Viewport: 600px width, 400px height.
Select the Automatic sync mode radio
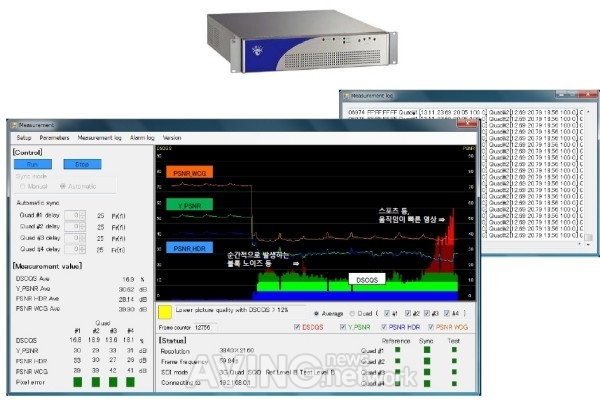[63, 186]
